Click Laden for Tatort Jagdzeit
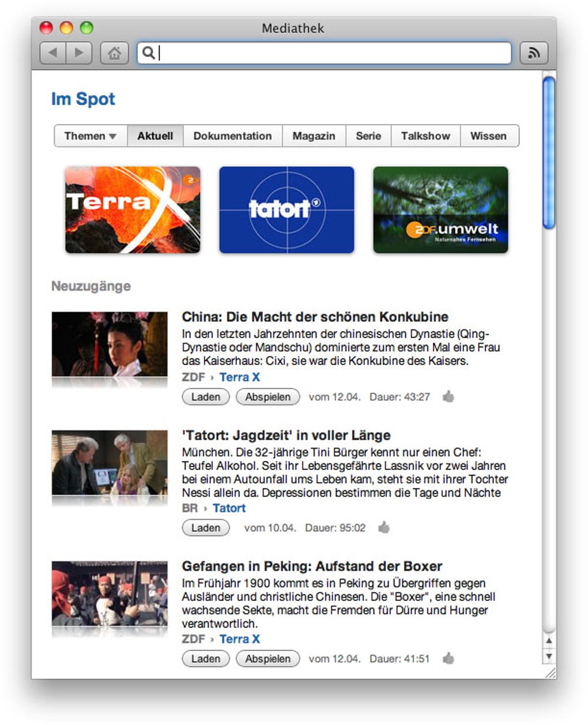Viewport: 588px width, 725px height. point(206,528)
